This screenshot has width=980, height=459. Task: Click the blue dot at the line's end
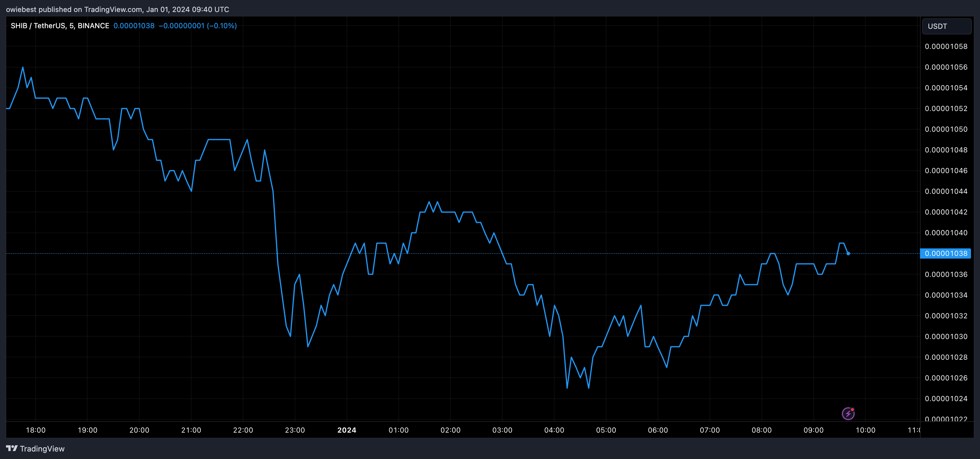coord(848,253)
